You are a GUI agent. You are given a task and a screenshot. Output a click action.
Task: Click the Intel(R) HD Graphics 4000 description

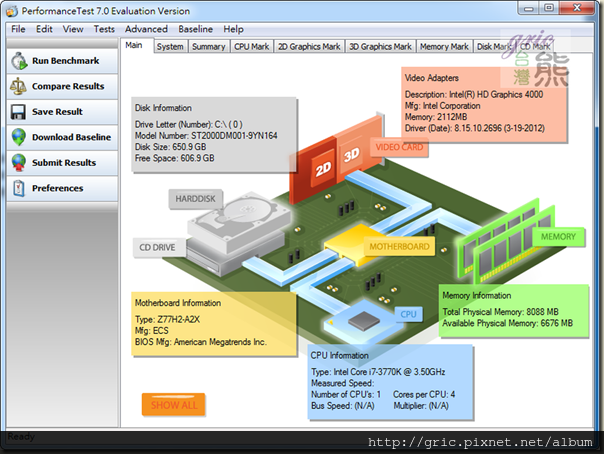[x=474, y=94]
